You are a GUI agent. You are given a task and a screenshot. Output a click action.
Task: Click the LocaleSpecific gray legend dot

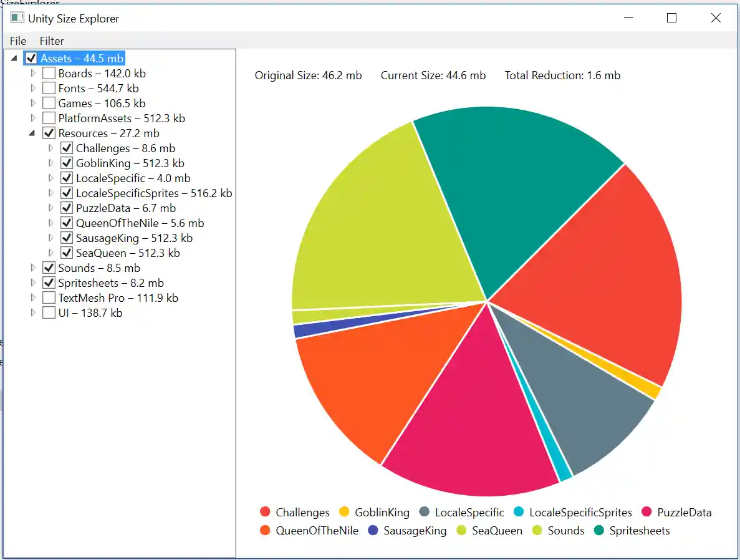(426, 512)
